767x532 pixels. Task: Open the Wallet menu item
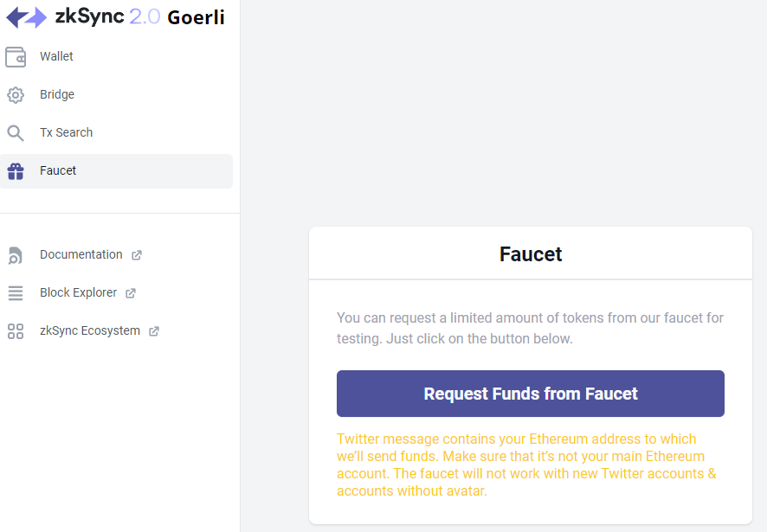tap(116, 57)
